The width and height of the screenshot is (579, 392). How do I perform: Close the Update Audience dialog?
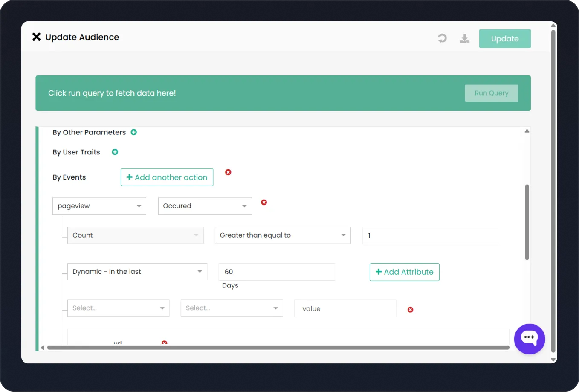click(x=37, y=37)
